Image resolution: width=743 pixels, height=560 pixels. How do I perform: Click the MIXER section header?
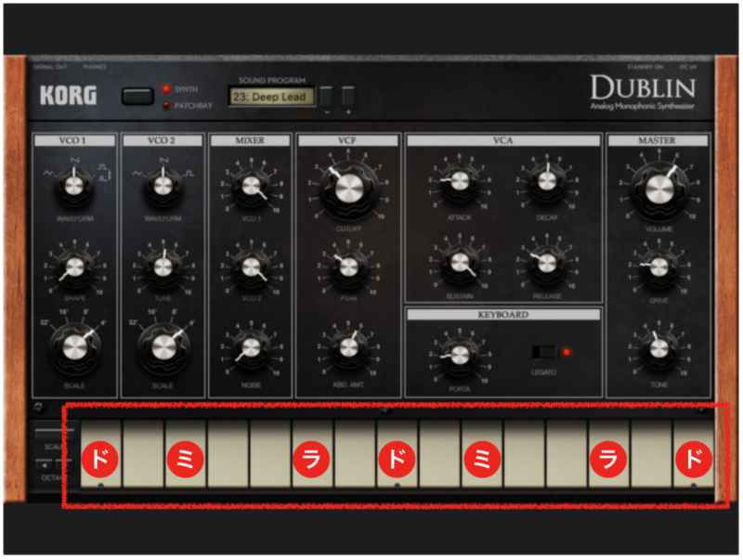[x=250, y=140]
